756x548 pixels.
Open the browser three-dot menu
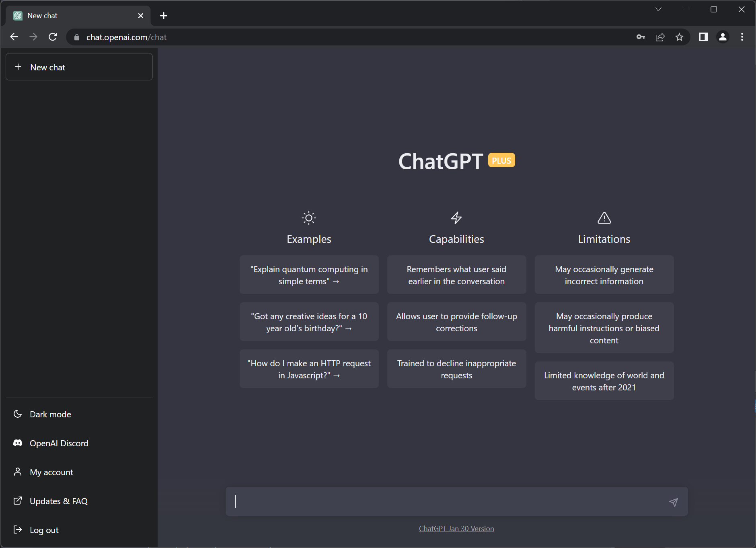point(742,37)
